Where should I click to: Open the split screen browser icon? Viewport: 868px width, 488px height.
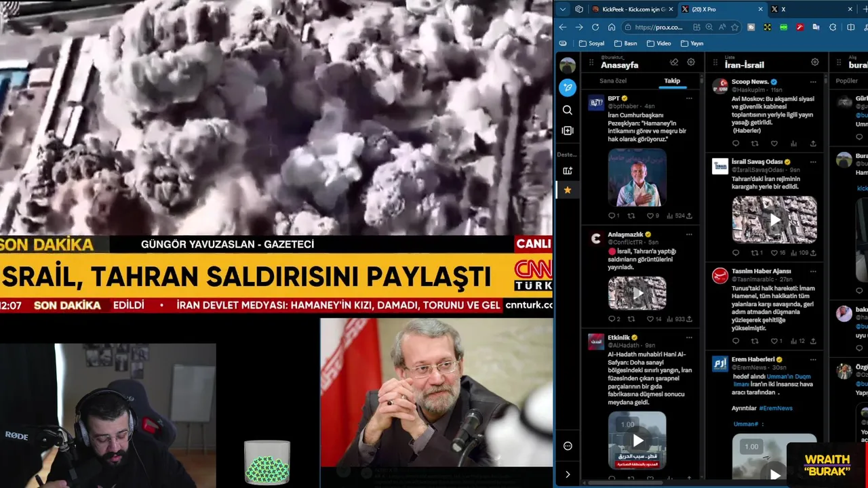point(851,27)
